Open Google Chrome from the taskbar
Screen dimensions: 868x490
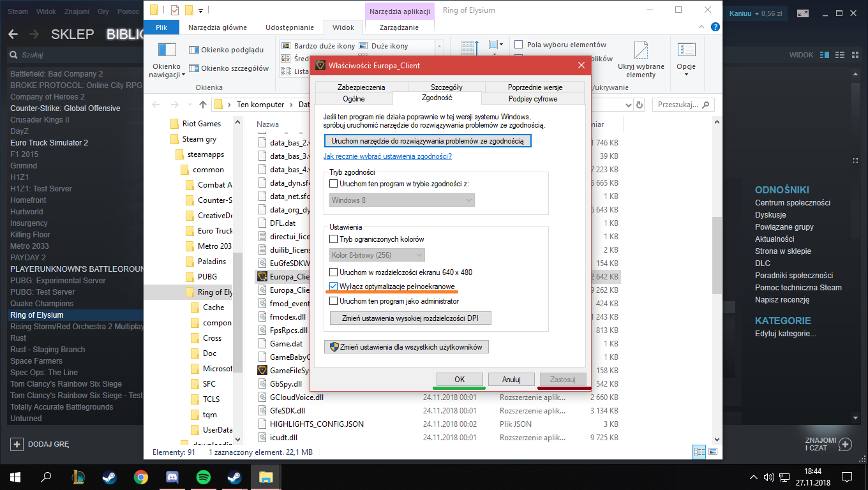click(141, 477)
